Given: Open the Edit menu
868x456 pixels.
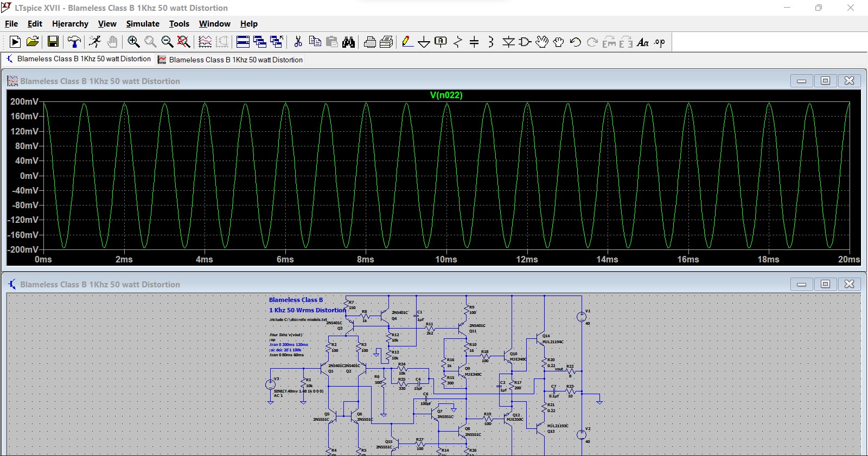Looking at the screenshot, I should point(35,24).
